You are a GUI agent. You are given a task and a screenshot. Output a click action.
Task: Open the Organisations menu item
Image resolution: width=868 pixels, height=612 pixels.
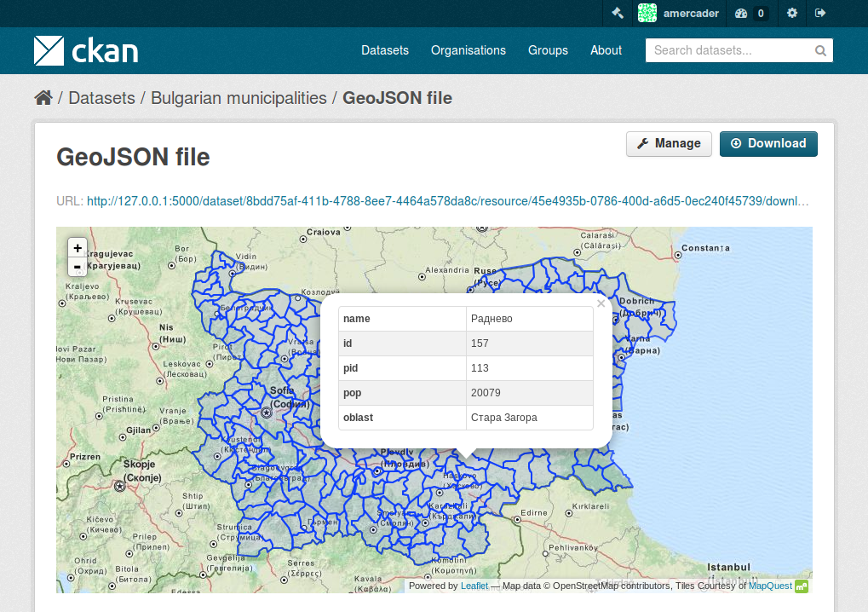[x=468, y=50]
